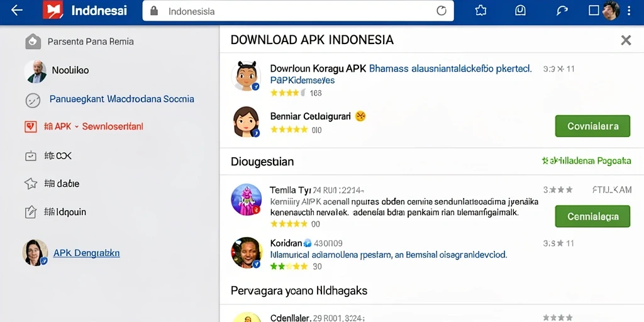Viewport: 644px width, 322px height.
Task: Click star rating under PaPKidemseyes
Action: 288,93
